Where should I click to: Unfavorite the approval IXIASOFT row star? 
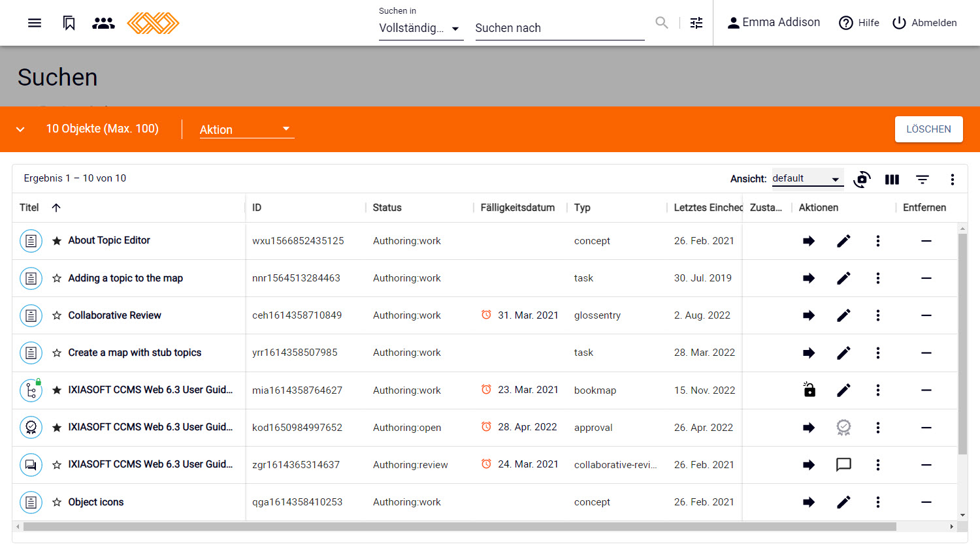(57, 427)
